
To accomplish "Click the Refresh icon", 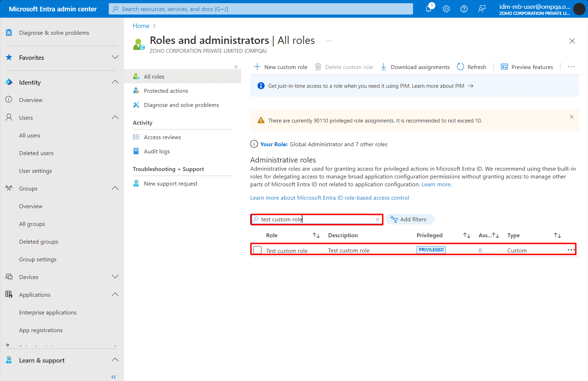I will tap(460, 67).
